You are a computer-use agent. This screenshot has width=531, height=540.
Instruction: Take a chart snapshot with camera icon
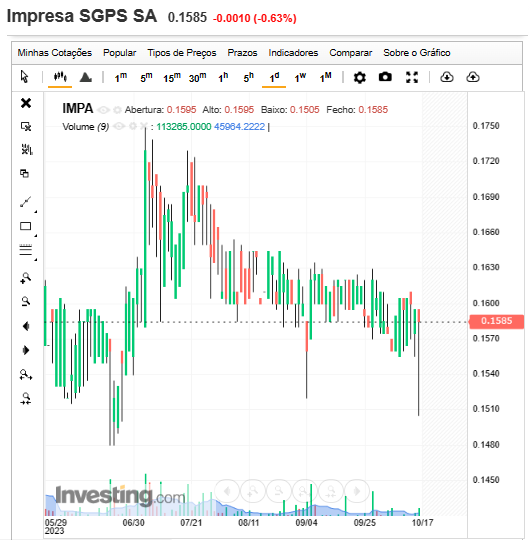click(385, 77)
